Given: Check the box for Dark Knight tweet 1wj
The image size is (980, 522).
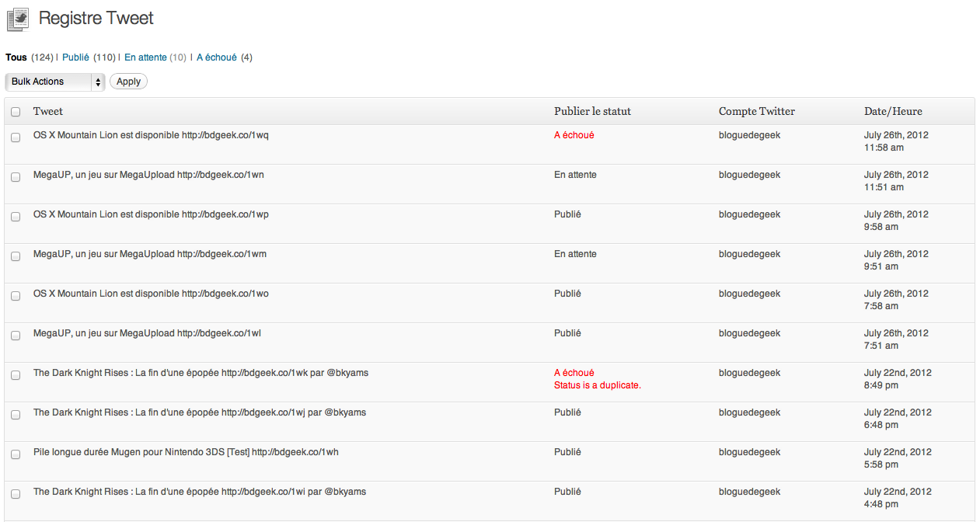Looking at the screenshot, I should 16,415.
